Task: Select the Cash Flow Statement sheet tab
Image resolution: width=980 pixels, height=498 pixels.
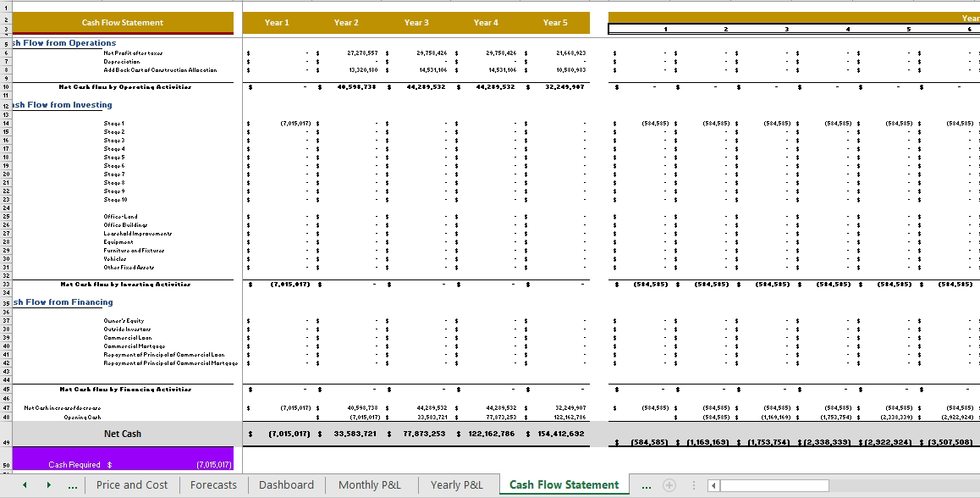Action: 564,484
